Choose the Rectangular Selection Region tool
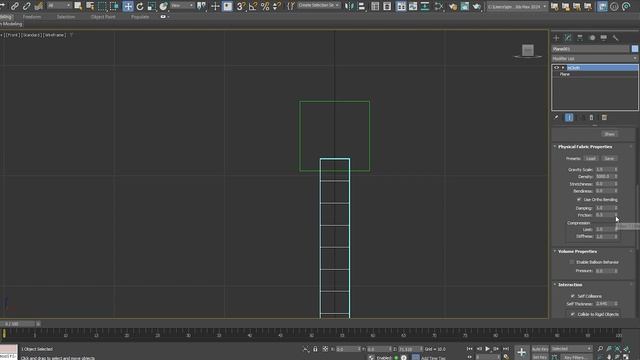The width and height of the screenshot is (640, 360). (102, 6)
